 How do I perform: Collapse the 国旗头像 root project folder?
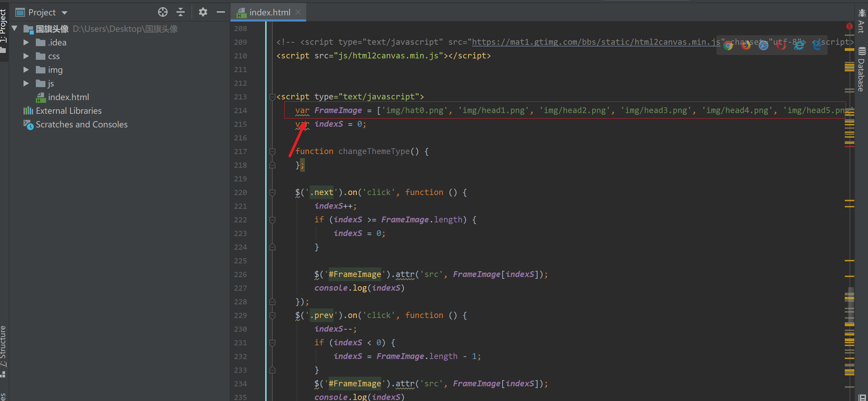pos(15,28)
